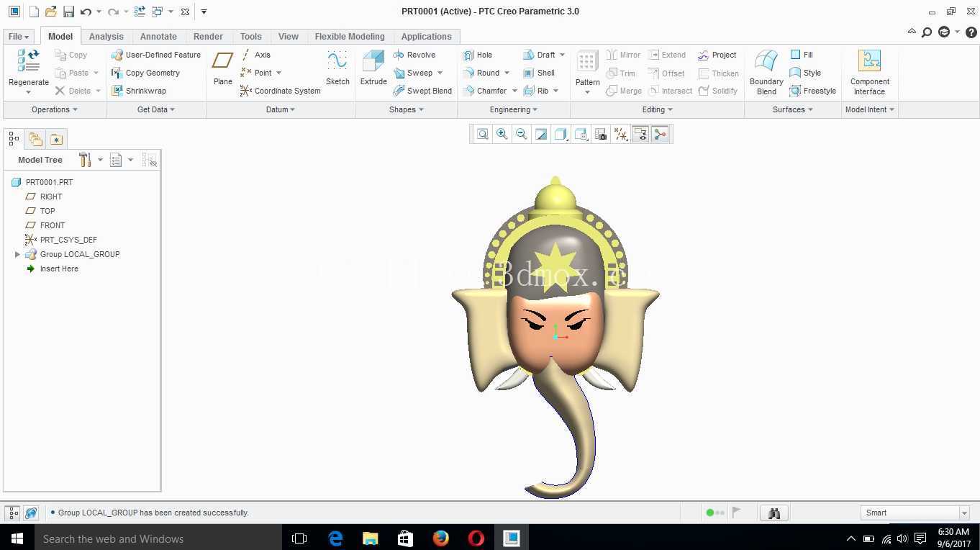Open Component Interface tool

[869, 72]
